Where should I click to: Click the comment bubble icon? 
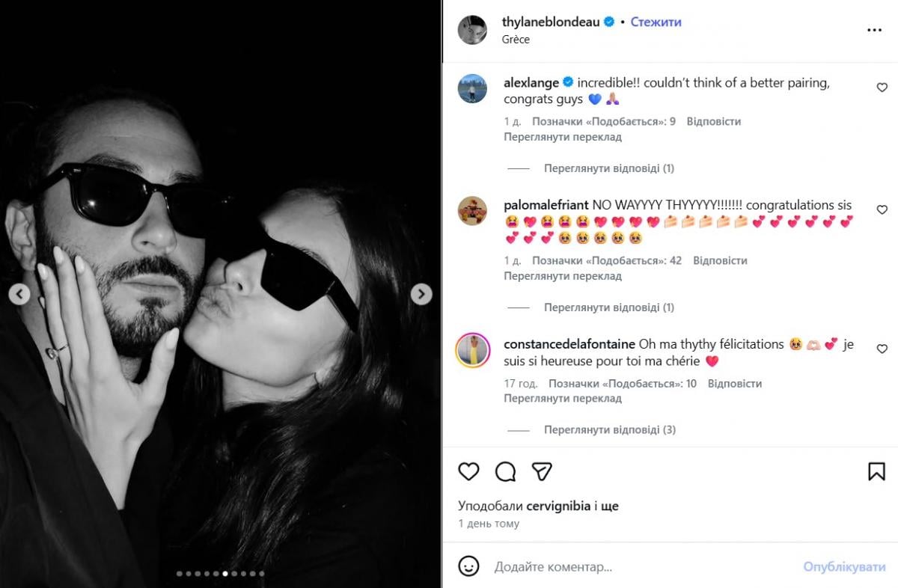pyautogui.click(x=506, y=471)
